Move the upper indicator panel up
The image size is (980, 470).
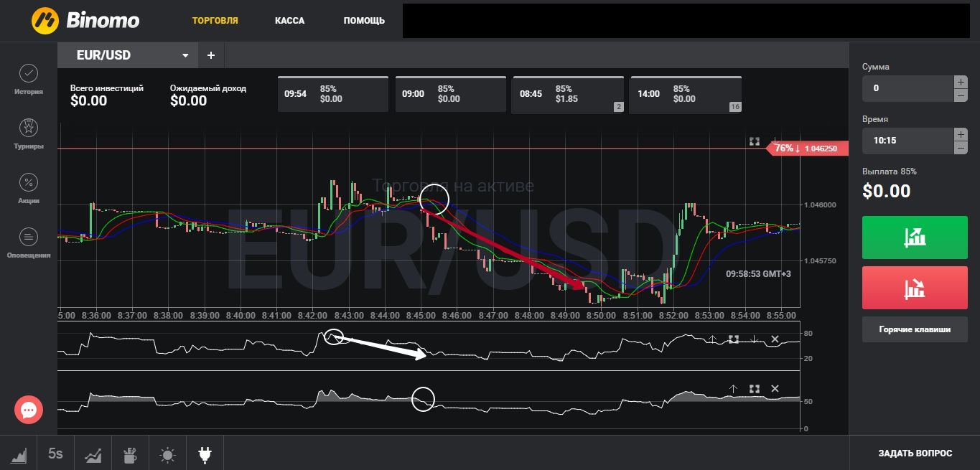pos(712,339)
